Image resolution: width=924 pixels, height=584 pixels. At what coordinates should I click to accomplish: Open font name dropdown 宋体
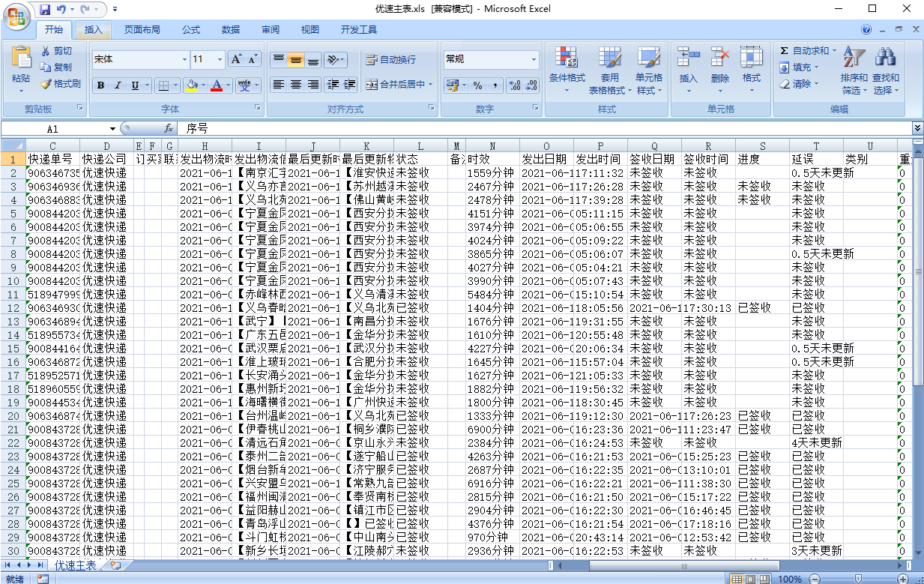pos(185,59)
